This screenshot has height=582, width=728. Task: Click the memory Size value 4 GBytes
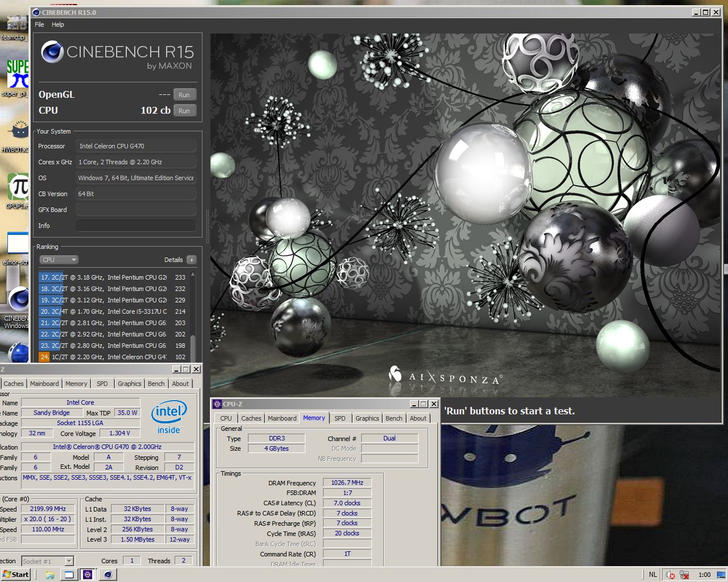point(277,448)
